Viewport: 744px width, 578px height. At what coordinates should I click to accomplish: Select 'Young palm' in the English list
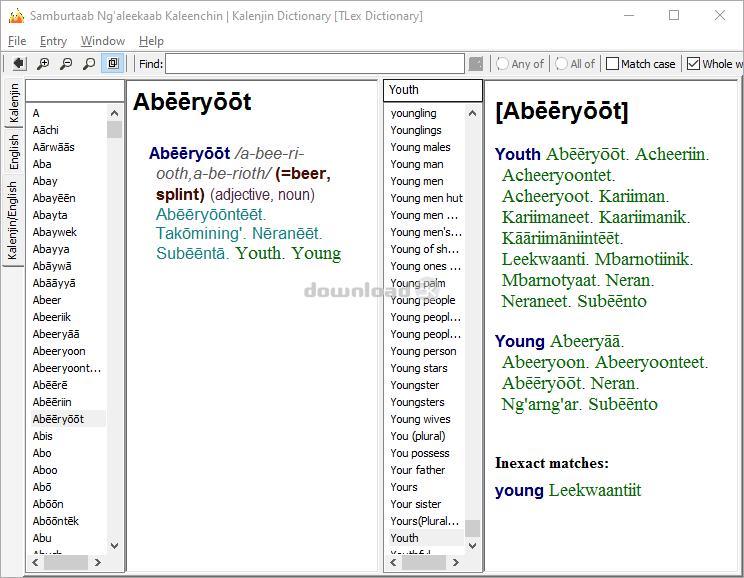pyautogui.click(x=418, y=283)
